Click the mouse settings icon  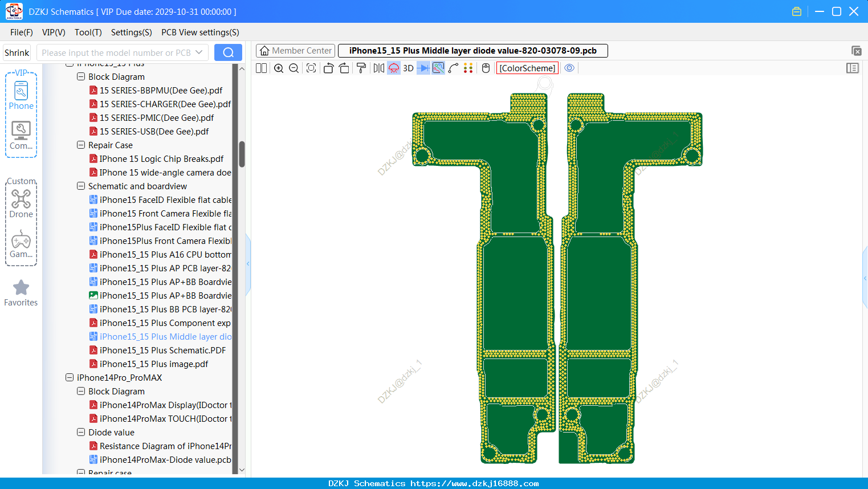click(486, 68)
